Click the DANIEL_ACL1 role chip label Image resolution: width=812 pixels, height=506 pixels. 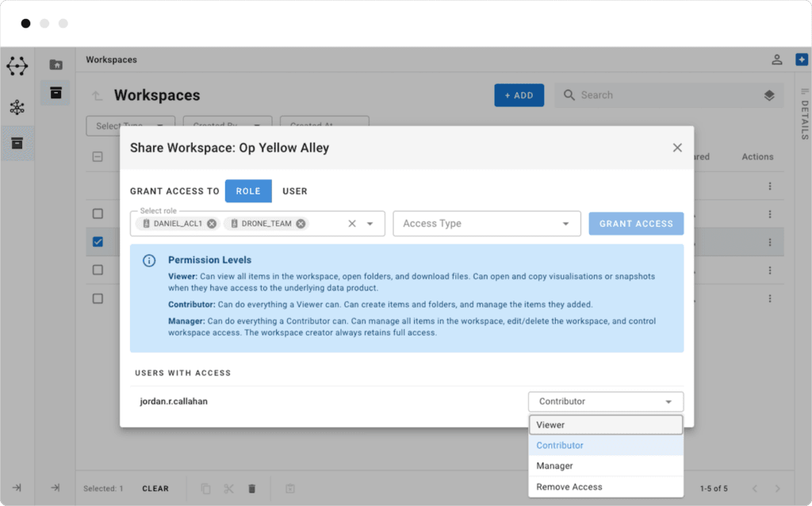coord(178,224)
